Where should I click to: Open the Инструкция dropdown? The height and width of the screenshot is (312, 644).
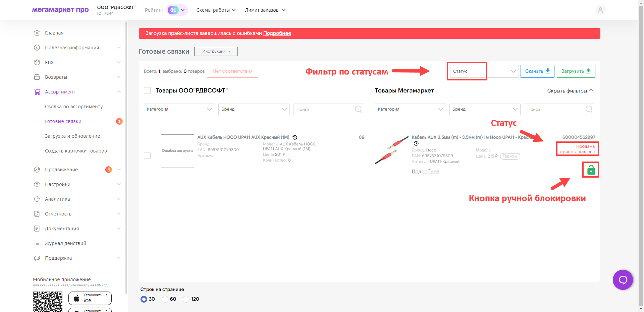(216, 51)
